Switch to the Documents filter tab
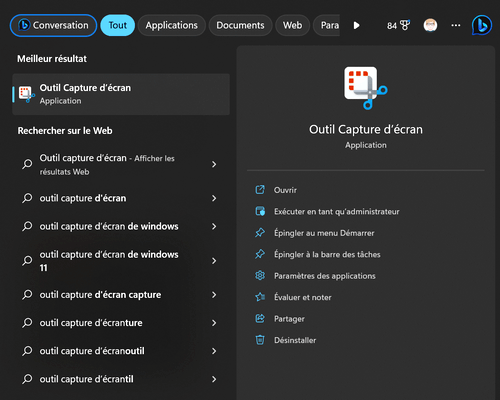The width and height of the screenshot is (500, 400). pyautogui.click(x=240, y=25)
